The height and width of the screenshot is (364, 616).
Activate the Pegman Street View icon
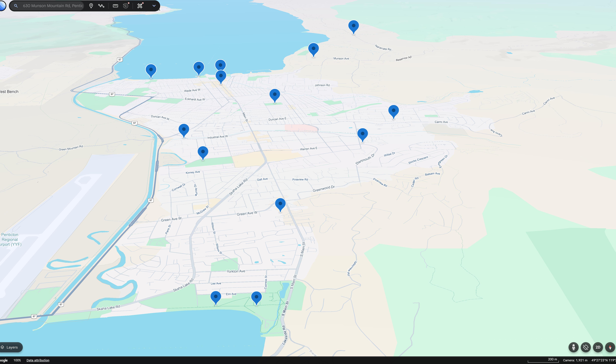[x=573, y=347]
